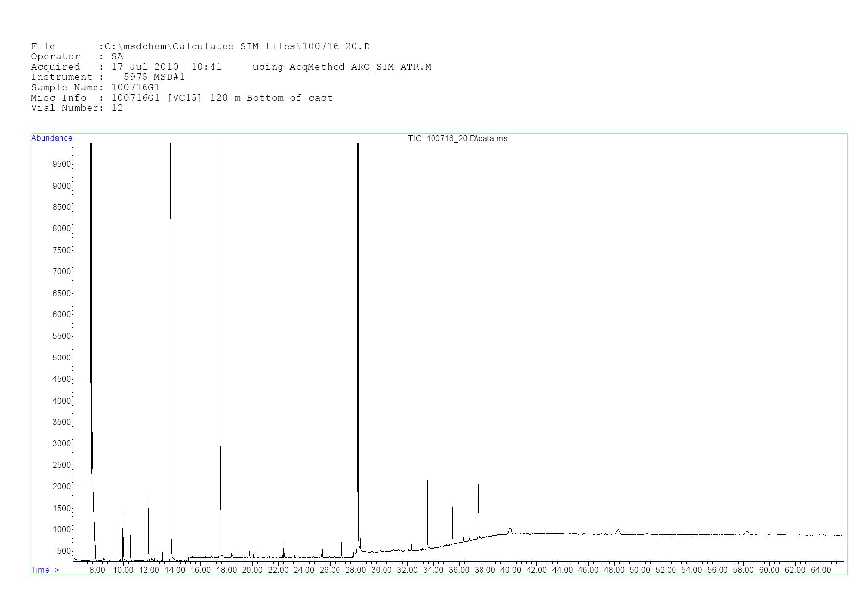
Task: Click the TIC: 100716_20.D\data.ms chart title
Action: 457,139
